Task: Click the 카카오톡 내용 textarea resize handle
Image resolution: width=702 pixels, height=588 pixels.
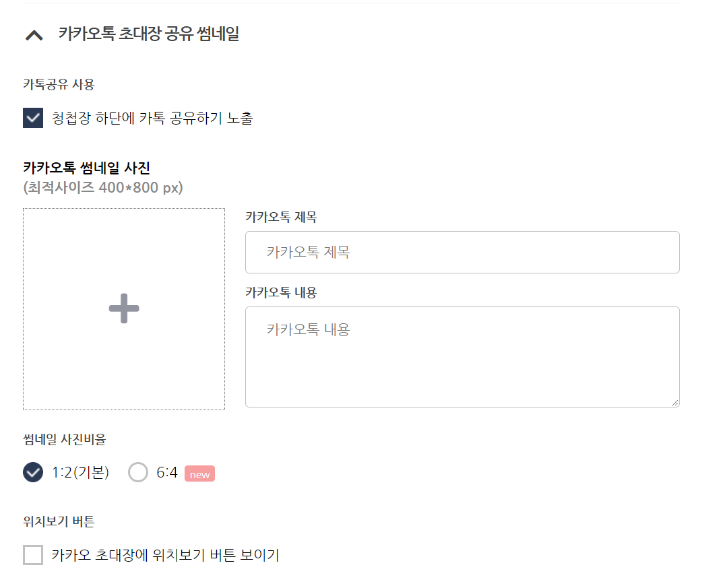Action: pos(674,402)
